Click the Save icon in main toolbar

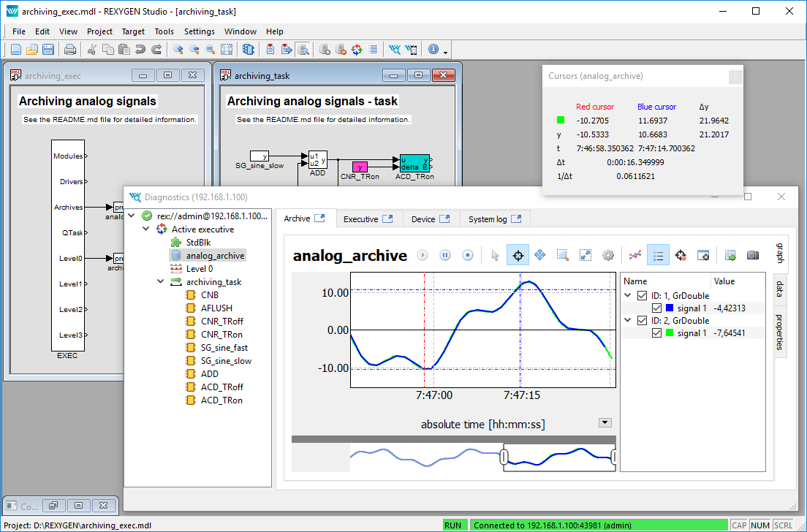[x=48, y=50]
